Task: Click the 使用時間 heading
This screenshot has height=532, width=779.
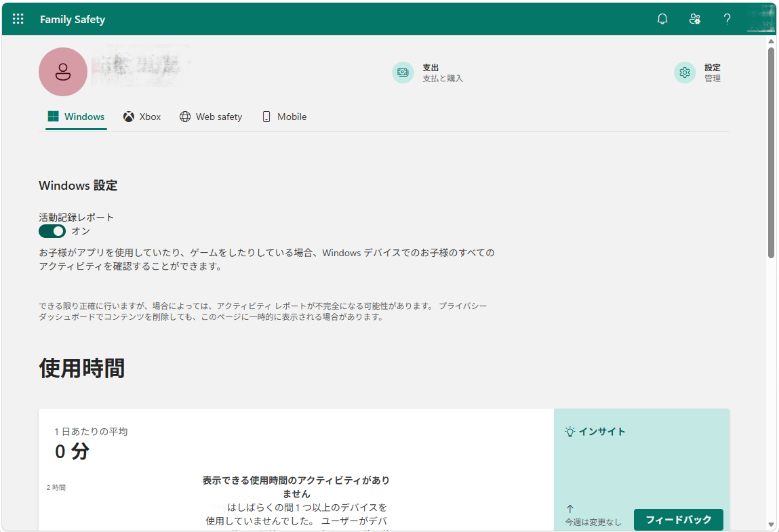Action: point(82,368)
